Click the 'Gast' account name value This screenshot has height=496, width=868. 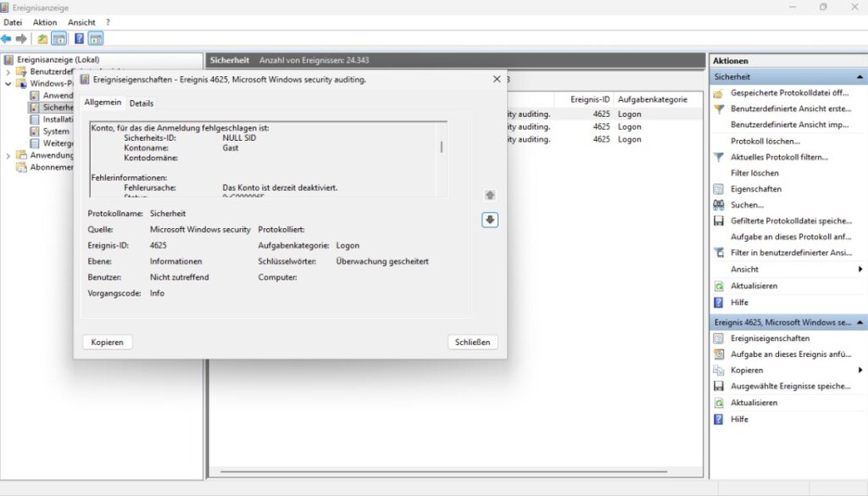point(231,148)
